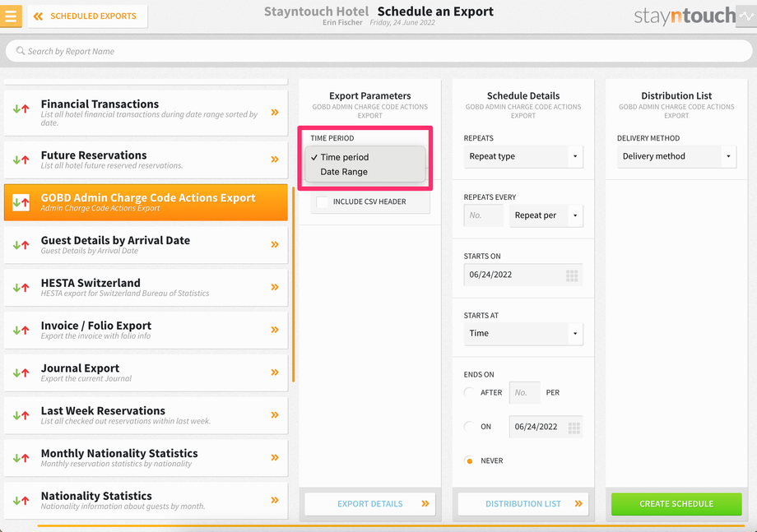Click GOBD Admin Charge Code export icon
Viewport: 757px width, 532px height.
(x=21, y=202)
